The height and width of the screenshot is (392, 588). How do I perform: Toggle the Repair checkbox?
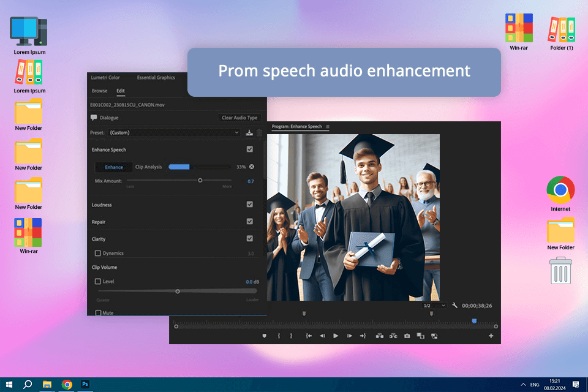[x=250, y=222]
